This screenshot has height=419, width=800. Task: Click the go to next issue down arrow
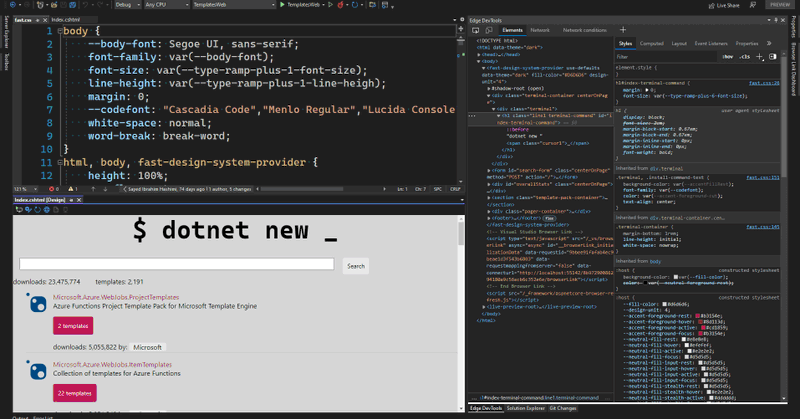[x=105, y=189]
